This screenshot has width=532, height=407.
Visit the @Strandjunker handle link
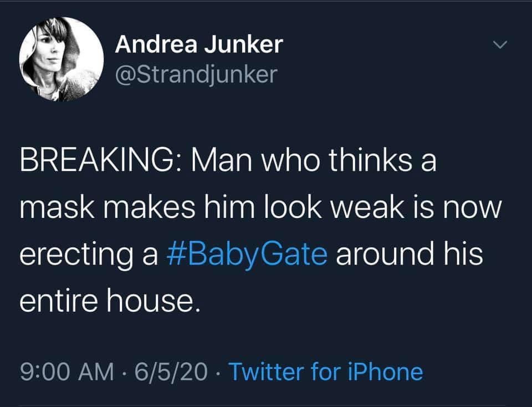tap(196, 74)
